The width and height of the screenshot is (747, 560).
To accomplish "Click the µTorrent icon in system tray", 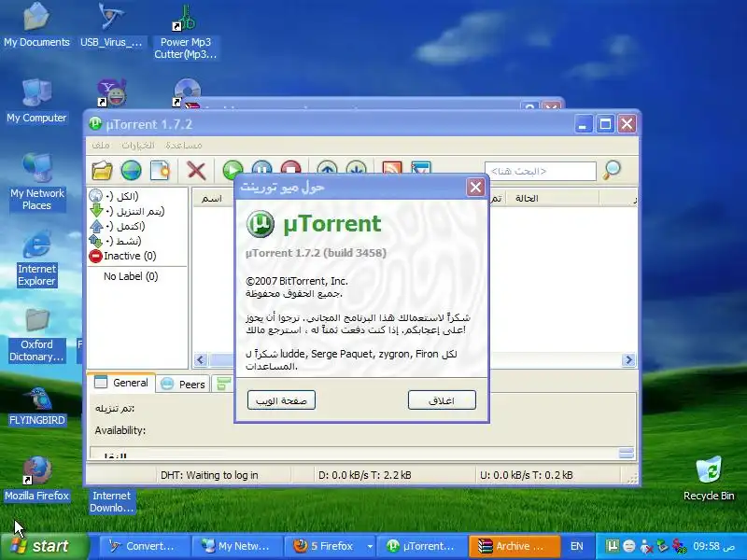I will tap(613, 546).
